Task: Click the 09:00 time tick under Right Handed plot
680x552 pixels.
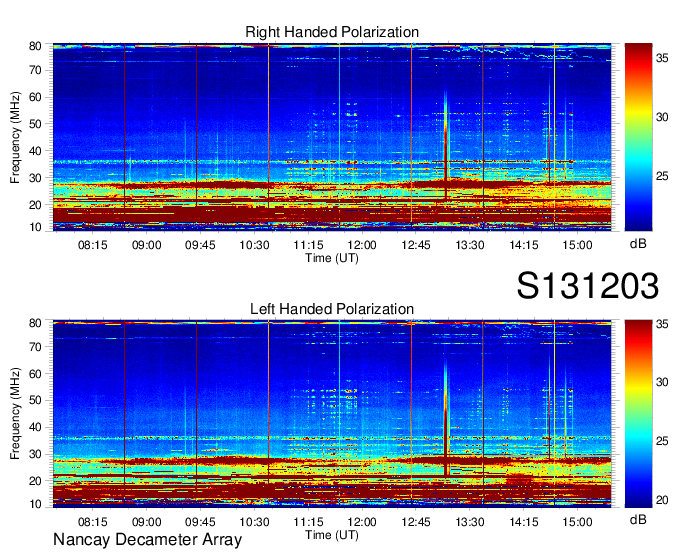Action: tap(147, 245)
